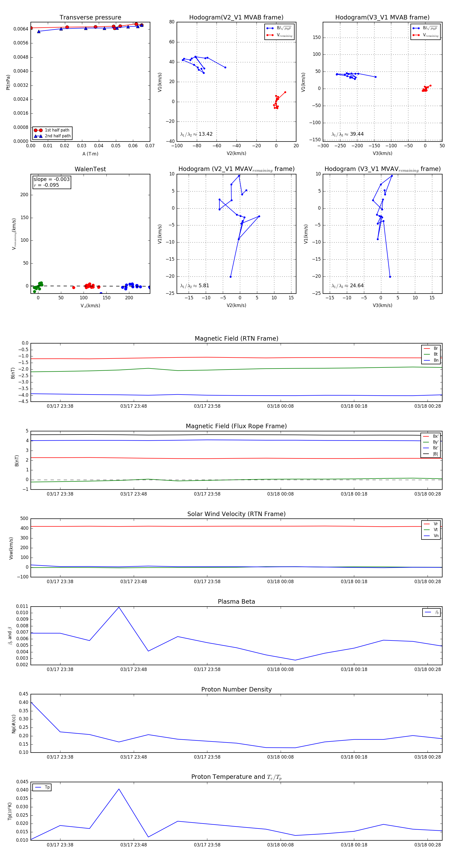Click the Proton Temperature peak near 0.040
Viewport: 473px width, 868px height.
pos(119,789)
